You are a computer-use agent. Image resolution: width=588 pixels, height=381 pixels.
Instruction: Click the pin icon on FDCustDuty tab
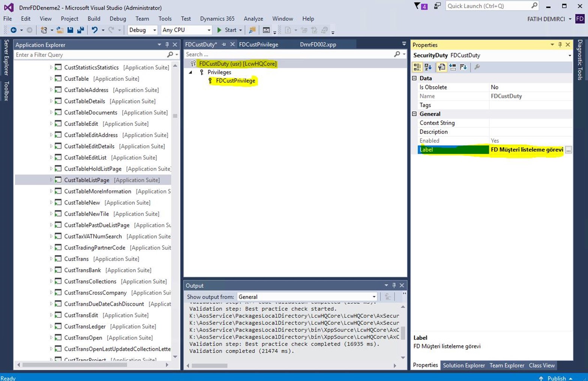(x=224, y=44)
